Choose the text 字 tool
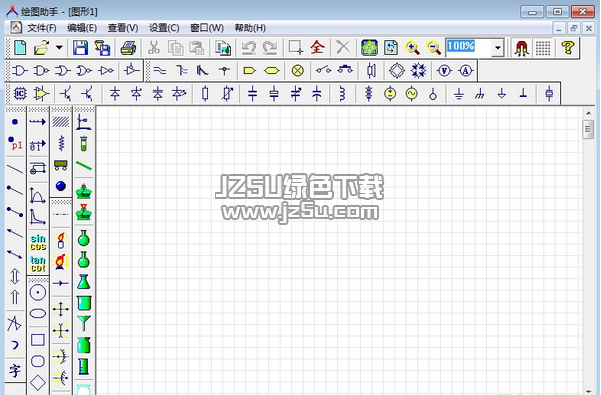The image size is (601, 395). [15, 370]
